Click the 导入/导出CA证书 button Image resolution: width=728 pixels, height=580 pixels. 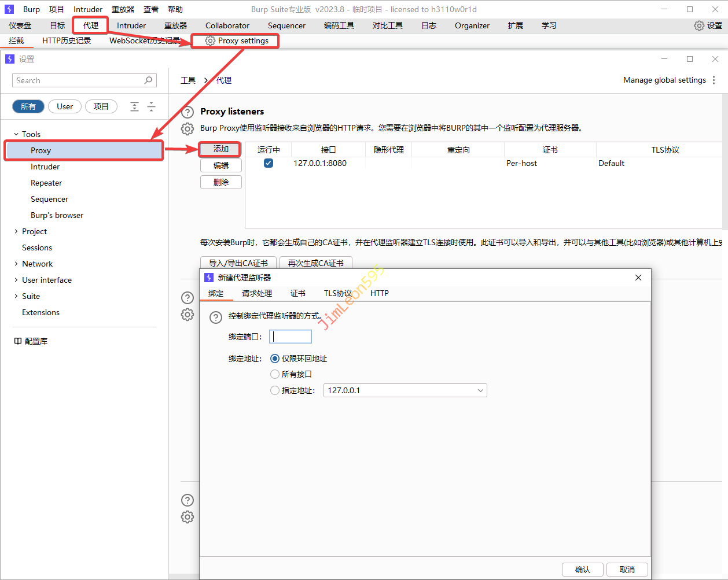238,263
